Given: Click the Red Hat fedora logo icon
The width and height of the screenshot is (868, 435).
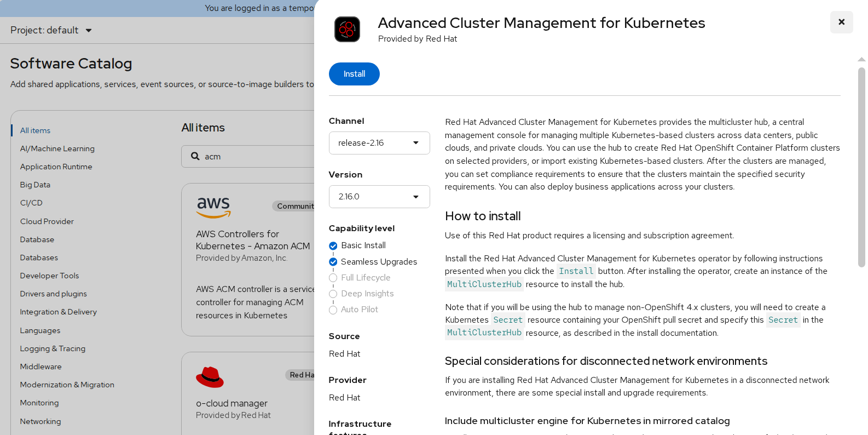Looking at the screenshot, I should [x=210, y=377].
